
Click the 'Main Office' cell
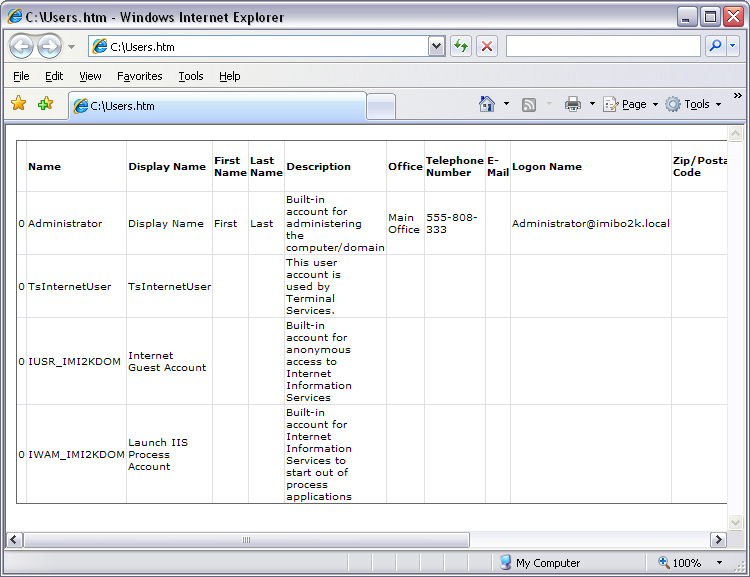tap(404, 223)
